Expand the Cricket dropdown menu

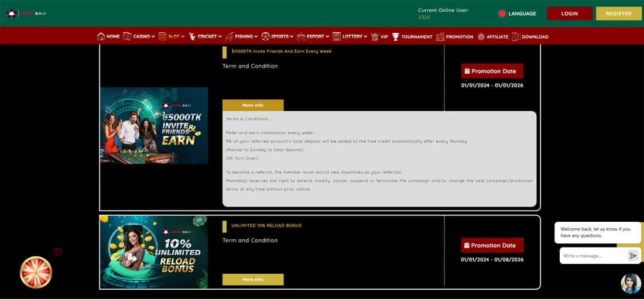point(220,36)
